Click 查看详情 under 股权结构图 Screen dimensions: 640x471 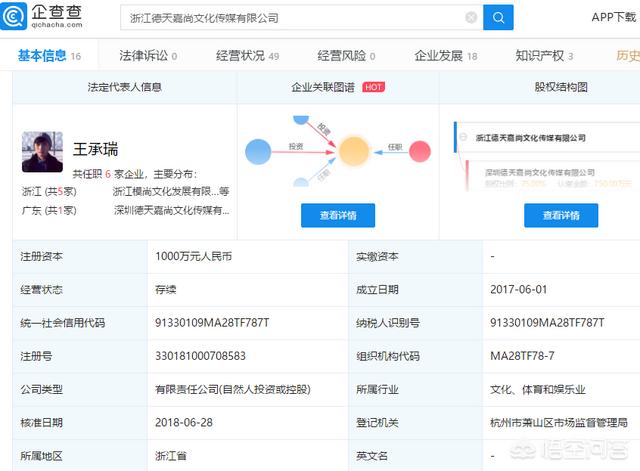pos(561,215)
